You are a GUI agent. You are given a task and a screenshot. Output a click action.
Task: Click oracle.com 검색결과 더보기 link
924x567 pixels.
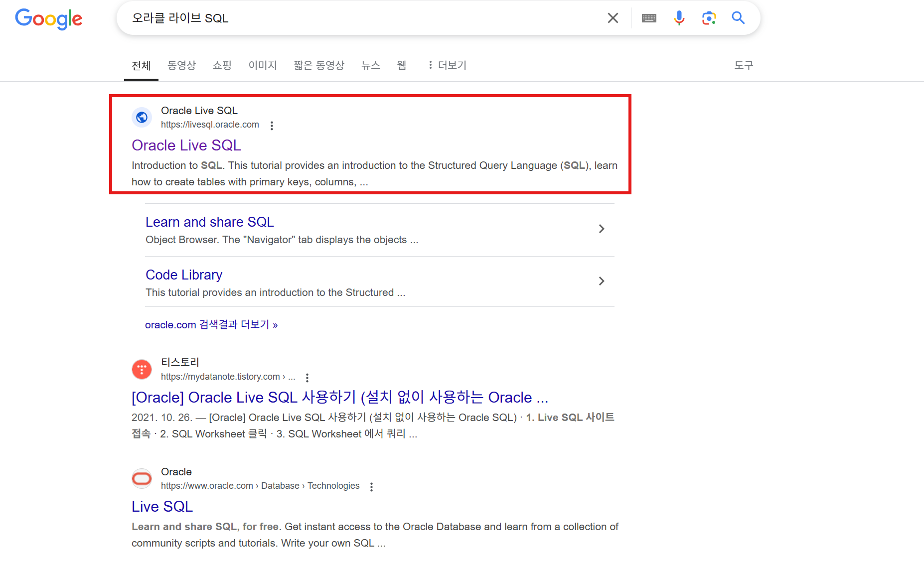[211, 324]
